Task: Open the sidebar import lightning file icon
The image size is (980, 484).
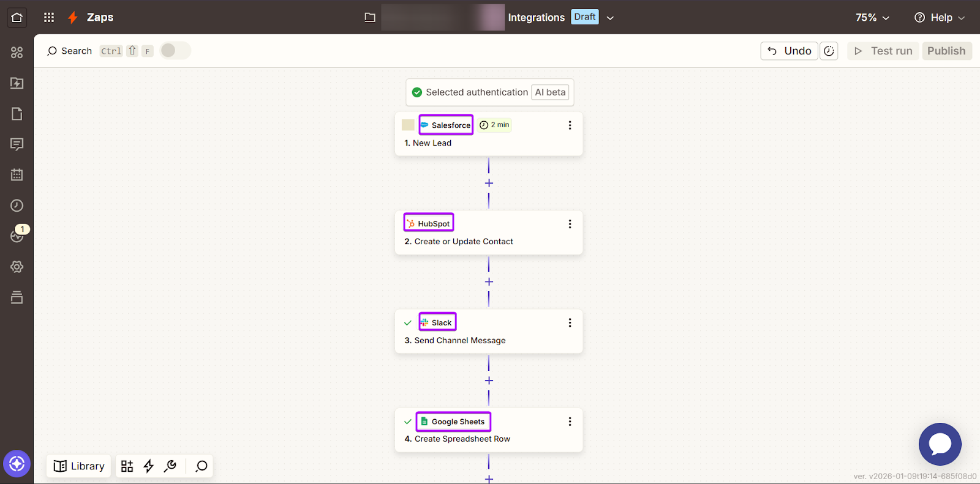Action: (x=17, y=83)
